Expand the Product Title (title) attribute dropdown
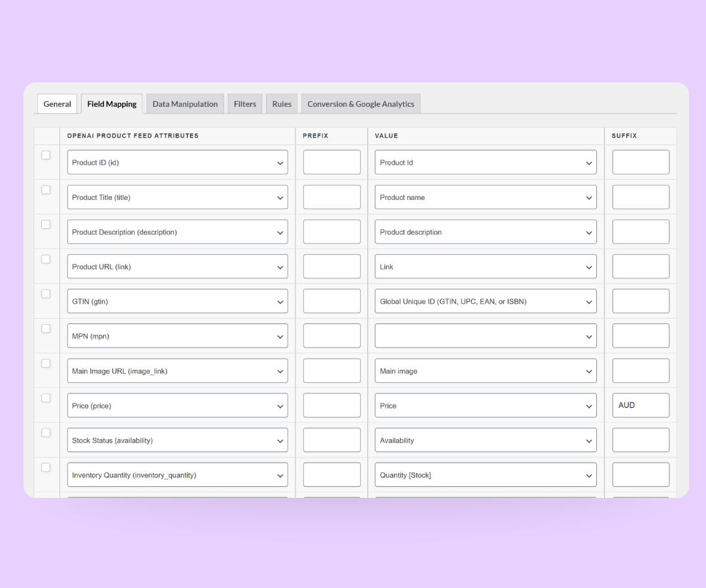706x588 pixels. pyautogui.click(x=177, y=197)
